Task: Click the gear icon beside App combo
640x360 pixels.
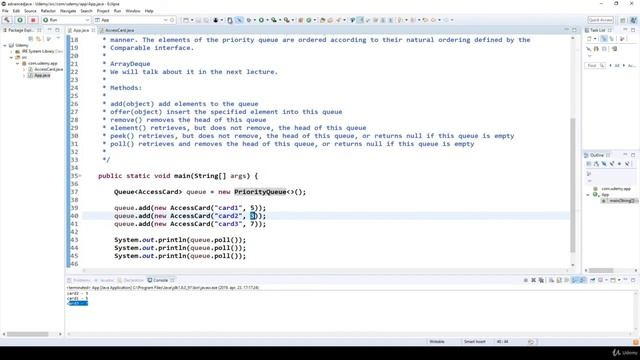Action: pyautogui.click(x=172, y=20)
